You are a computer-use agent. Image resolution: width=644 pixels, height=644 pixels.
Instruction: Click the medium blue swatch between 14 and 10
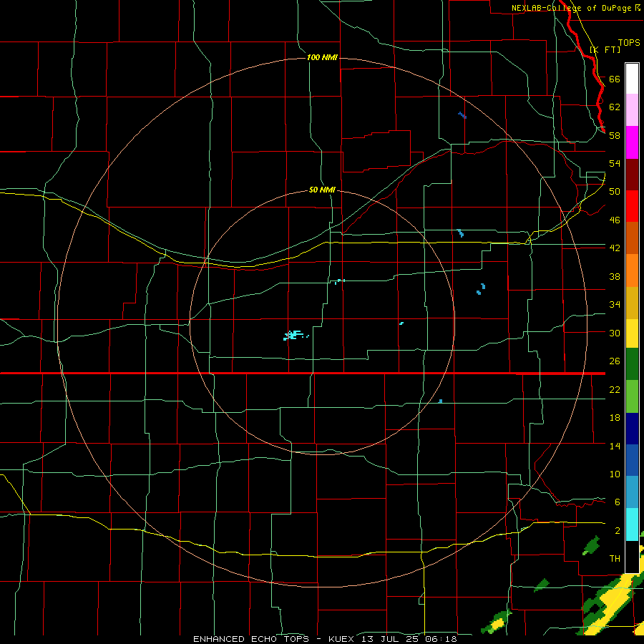click(x=632, y=460)
